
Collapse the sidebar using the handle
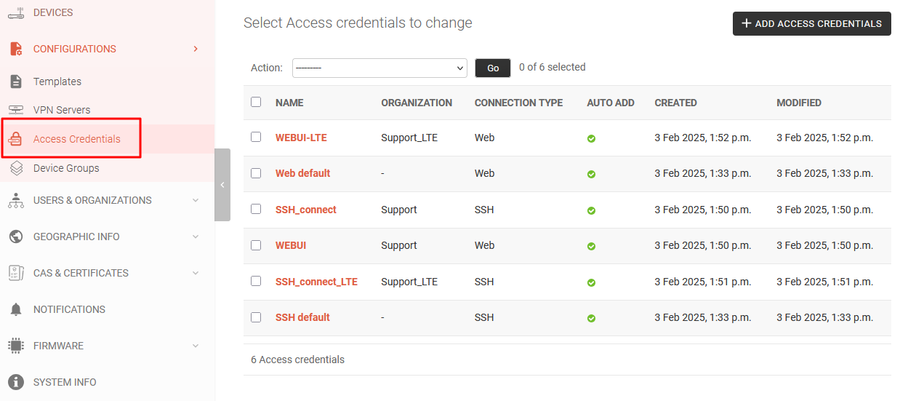pos(222,185)
